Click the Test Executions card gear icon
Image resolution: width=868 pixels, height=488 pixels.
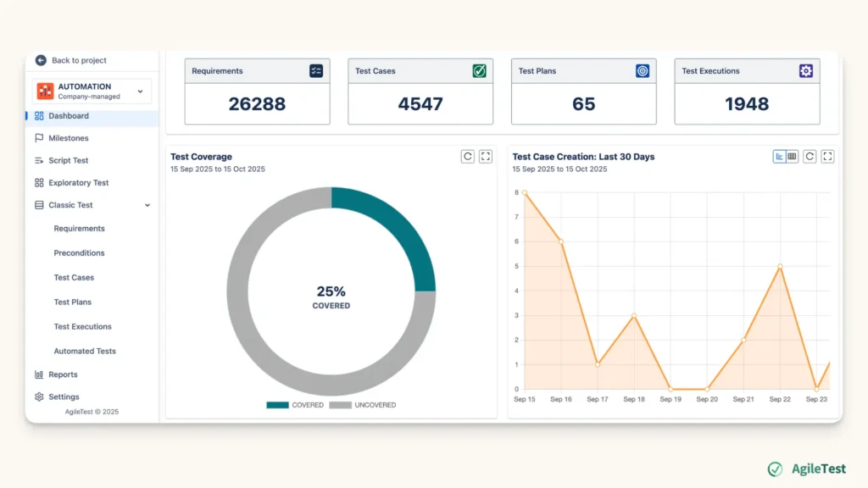click(x=806, y=71)
